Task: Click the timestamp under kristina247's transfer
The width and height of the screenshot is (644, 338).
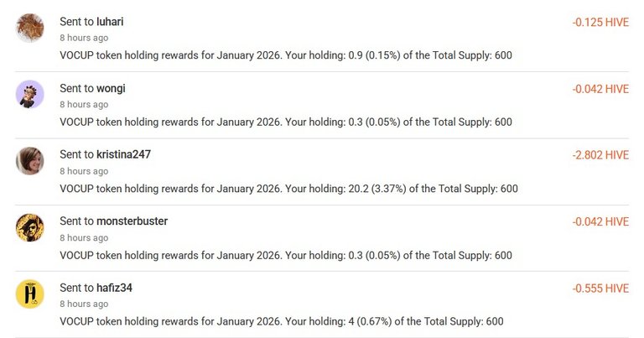Action: [x=84, y=171]
